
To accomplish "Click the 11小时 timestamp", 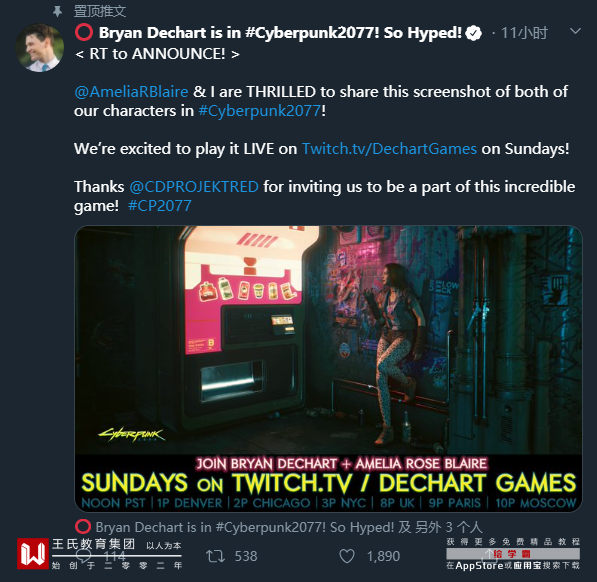I will 524,33.
